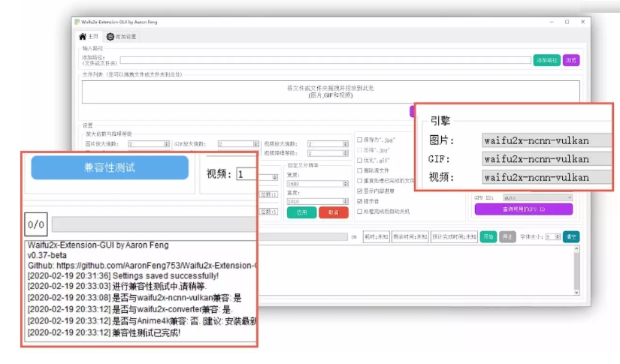The height and width of the screenshot is (364, 620).
Task: Click the 清空 clear log button
Action: coord(571,236)
